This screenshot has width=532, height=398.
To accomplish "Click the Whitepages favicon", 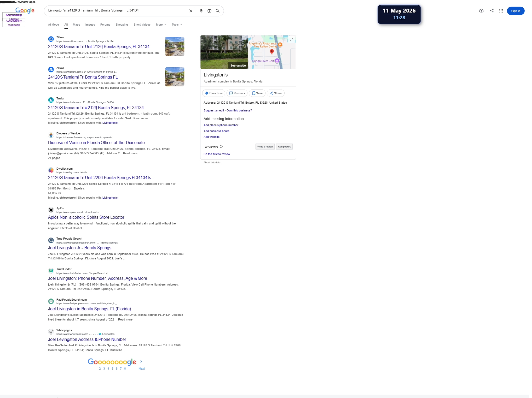I will click(x=51, y=332).
